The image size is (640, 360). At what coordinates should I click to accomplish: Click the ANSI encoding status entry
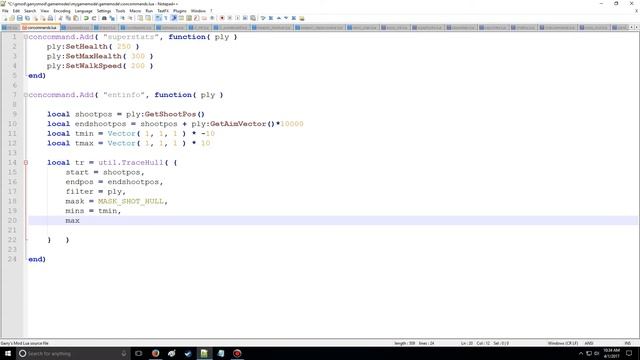(x=589, y=343)
